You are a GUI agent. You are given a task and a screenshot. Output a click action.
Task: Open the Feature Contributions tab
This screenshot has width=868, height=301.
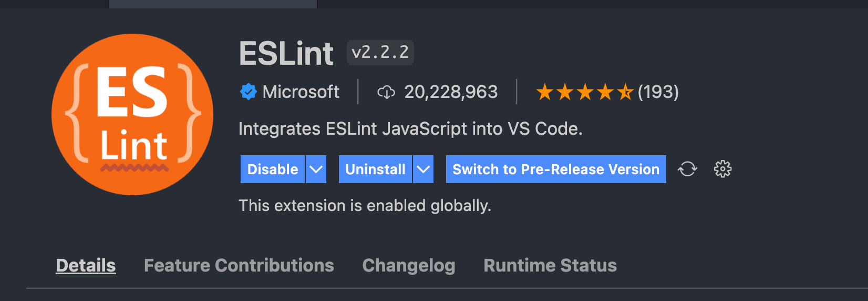[239, 265]
